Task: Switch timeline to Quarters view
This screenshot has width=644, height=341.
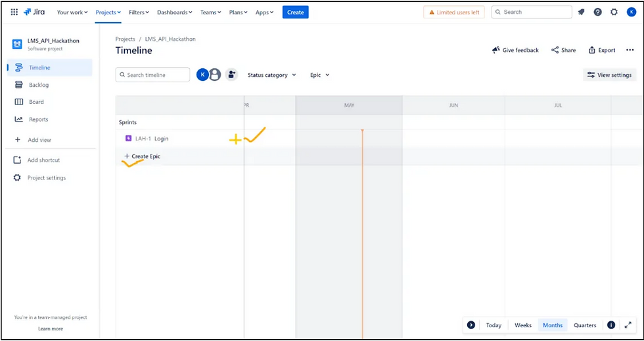Action: [x=585, y=325]
